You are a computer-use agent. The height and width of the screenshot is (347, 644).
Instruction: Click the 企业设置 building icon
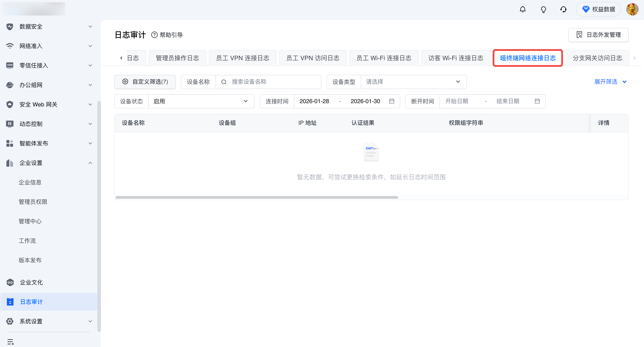point(10,163)
